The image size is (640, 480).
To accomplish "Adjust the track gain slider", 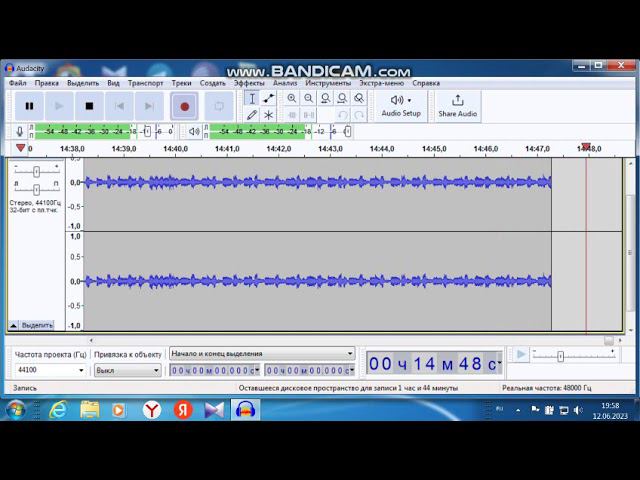I will click(x=37, y=172).
